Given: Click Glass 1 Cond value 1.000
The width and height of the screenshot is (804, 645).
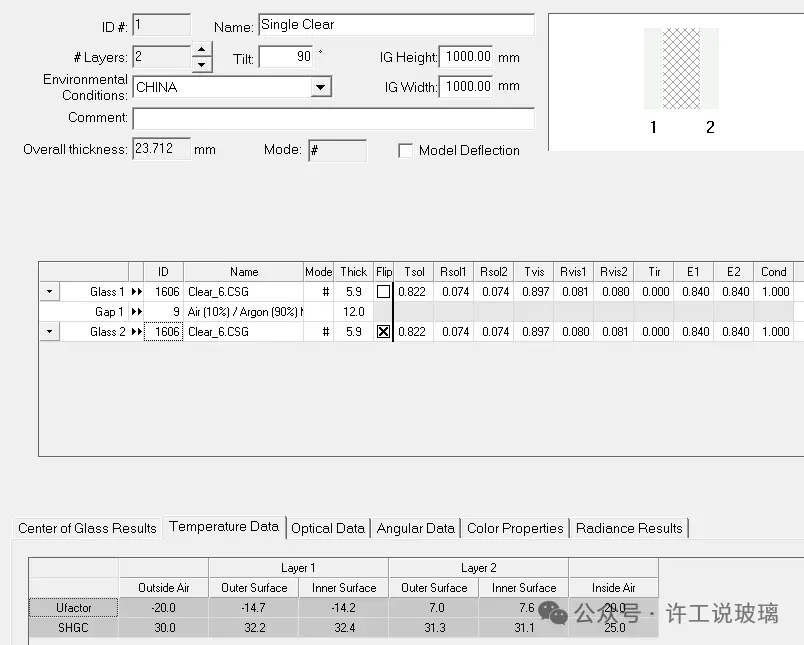Looking at the screenshot, I should (x=773, y=292).
